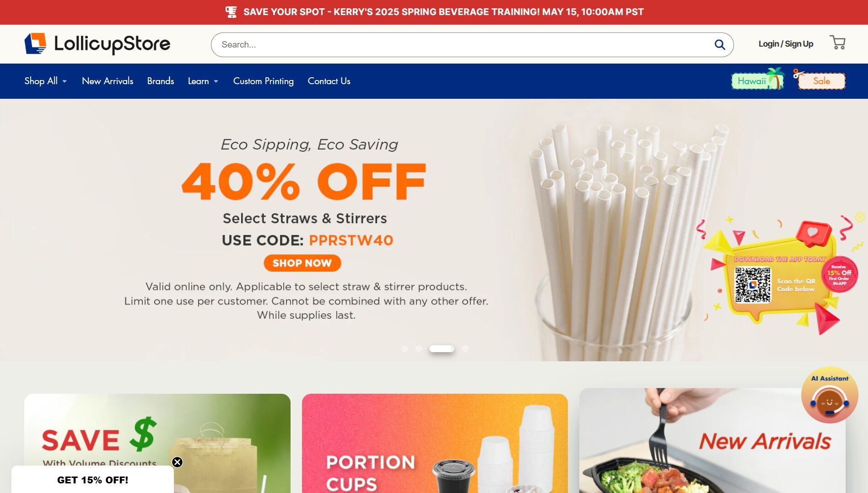Expand the Shop All dropdown

click(x=46, y=81)
